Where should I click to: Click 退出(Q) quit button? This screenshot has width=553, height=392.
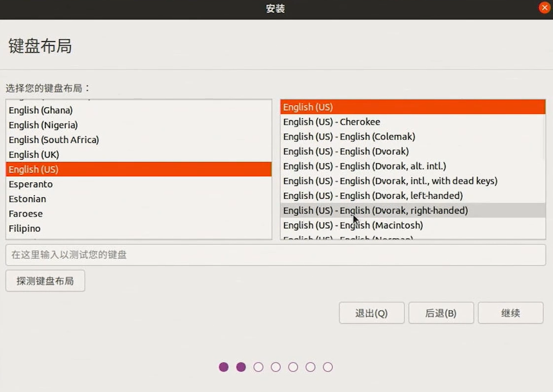coord(372,313)
